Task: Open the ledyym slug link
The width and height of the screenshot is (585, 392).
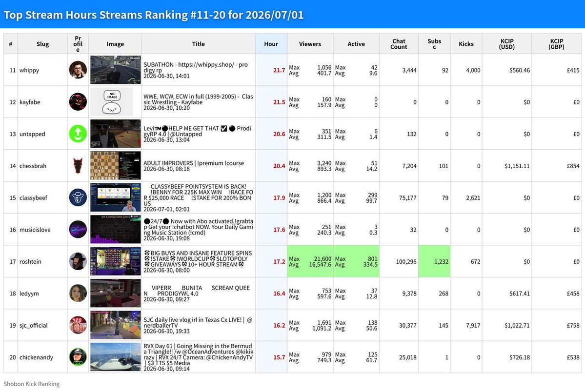Action: point(29,294)
